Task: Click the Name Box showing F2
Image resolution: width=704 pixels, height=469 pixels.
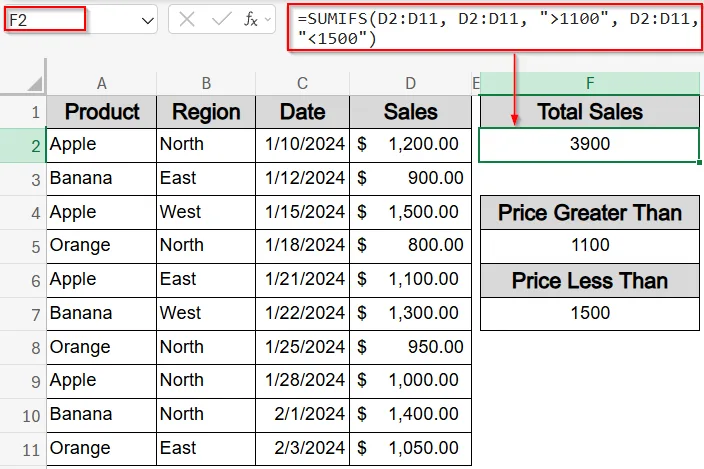Action: 45,19
